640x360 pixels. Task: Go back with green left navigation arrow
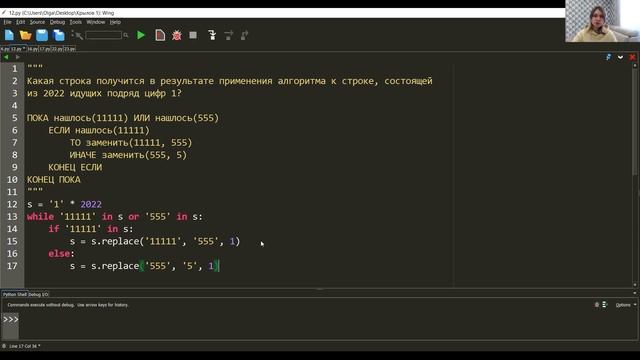tap(6, 57)
